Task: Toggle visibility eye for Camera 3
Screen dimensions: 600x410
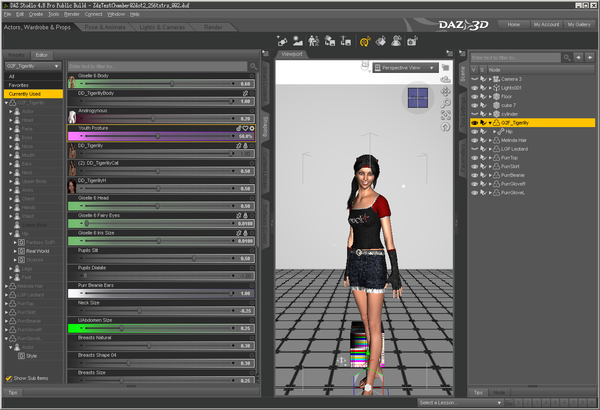Action: [474, 79]
